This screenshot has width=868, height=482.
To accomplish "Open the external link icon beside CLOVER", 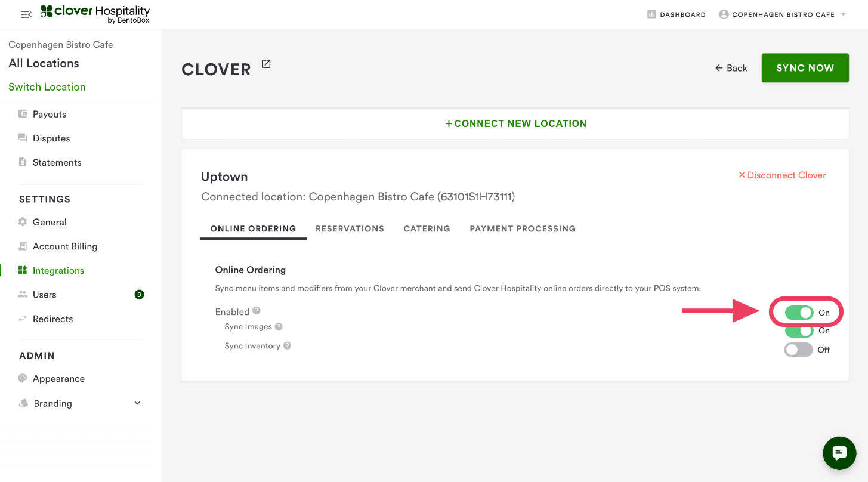I will tap(266, 64).
